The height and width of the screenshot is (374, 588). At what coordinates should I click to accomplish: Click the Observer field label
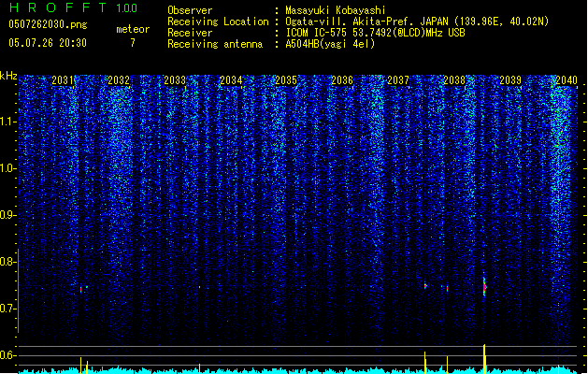pyautogui.click(x=190, y=10)
